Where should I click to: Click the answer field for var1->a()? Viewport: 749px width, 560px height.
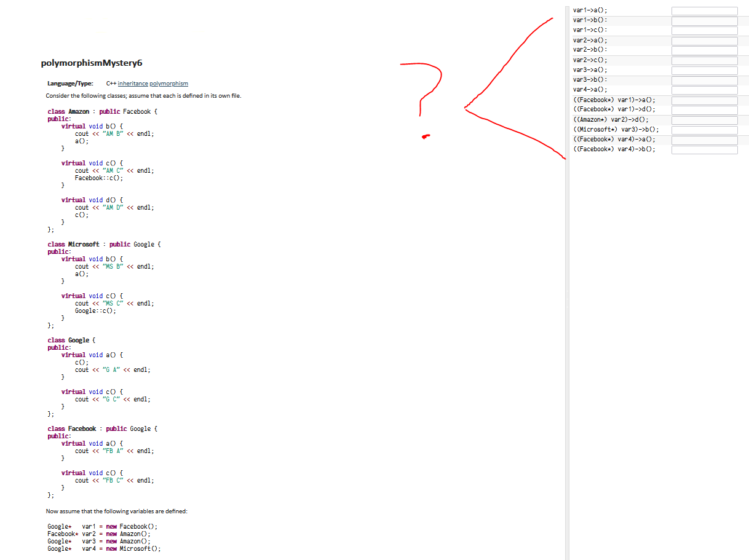[704, 10]
